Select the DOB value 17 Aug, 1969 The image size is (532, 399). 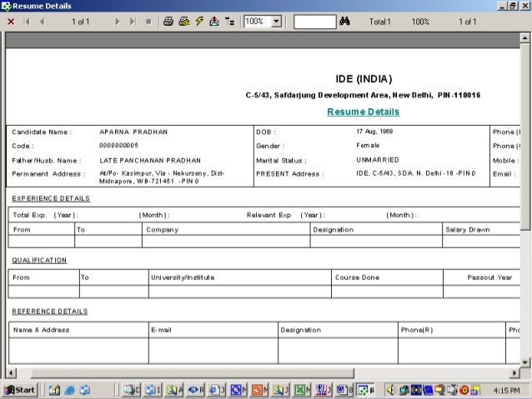pyautogui.click(x=374, y=132)
